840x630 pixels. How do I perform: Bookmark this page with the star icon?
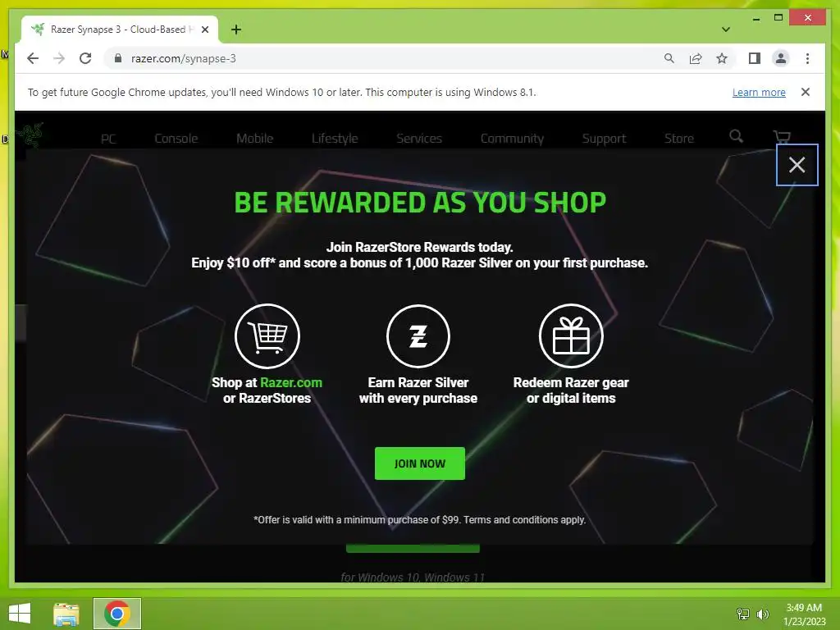[x=722, y=58]
